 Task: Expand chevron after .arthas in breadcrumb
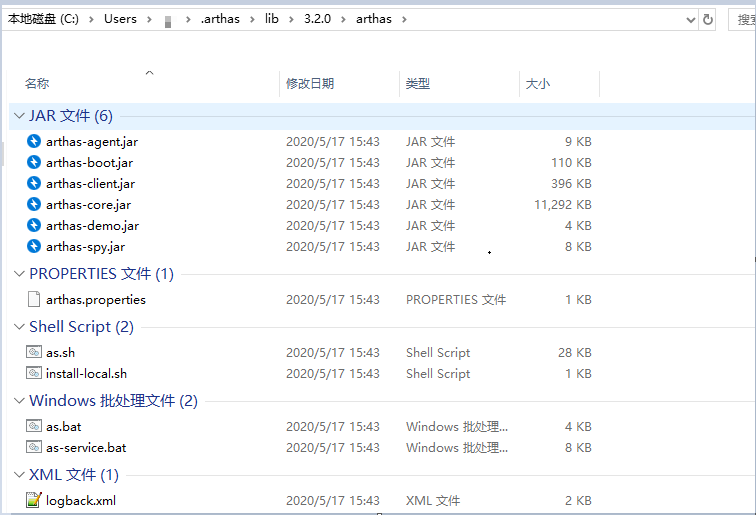(252, 19)
